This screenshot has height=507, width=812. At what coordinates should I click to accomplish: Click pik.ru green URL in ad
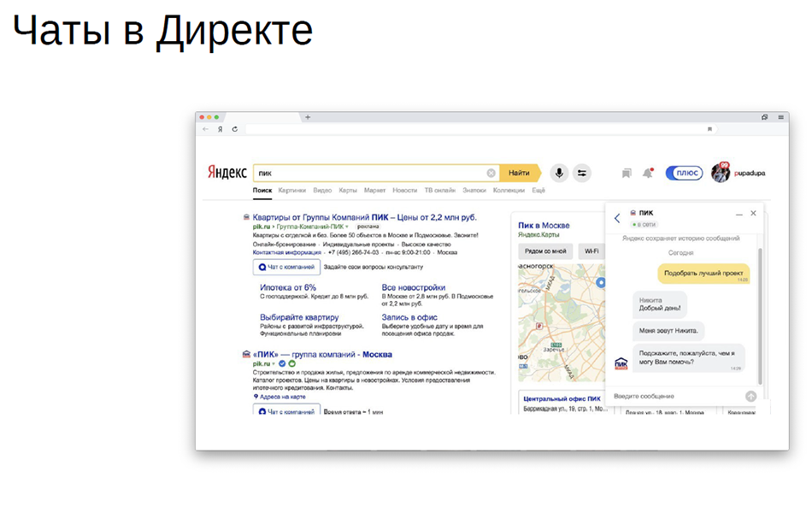261,227
